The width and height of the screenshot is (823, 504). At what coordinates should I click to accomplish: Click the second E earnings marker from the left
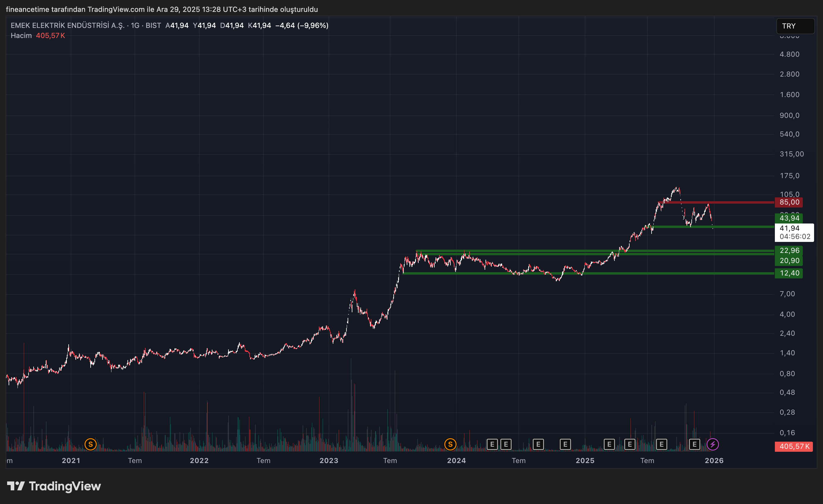point(506,444)
